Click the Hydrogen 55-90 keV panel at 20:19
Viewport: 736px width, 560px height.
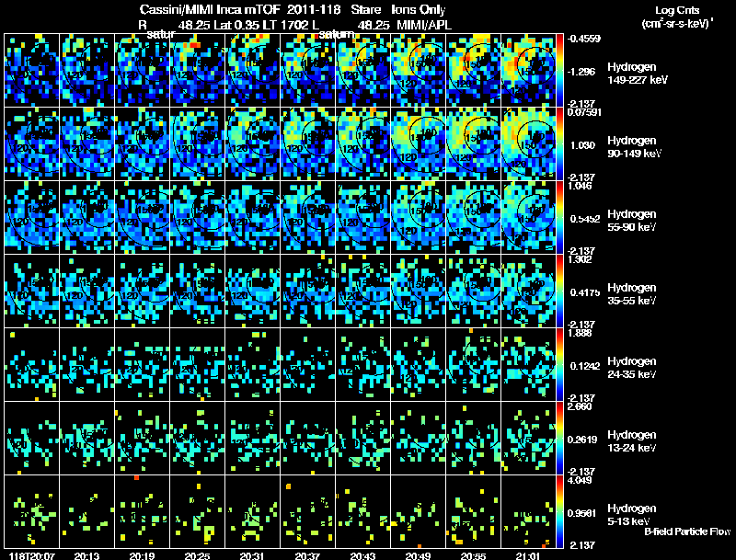tap(143, 218)
